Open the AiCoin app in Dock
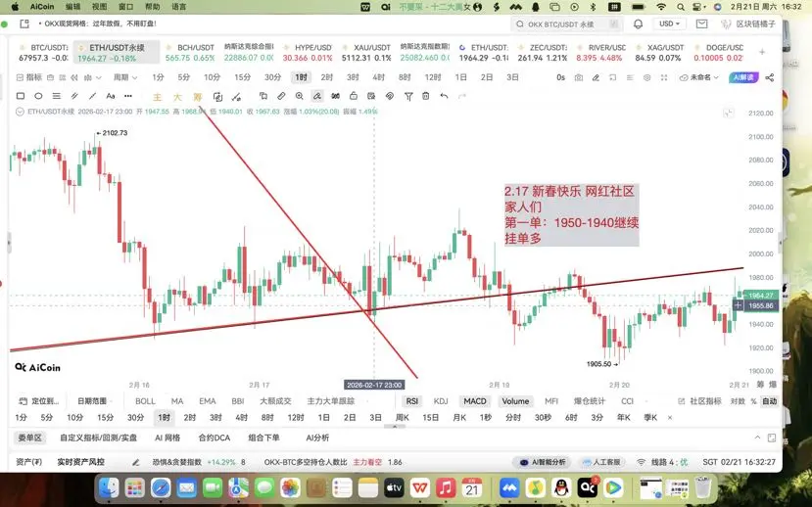Image resolution: width=812 pixels, height=507 pixels. tap(588, 487)
